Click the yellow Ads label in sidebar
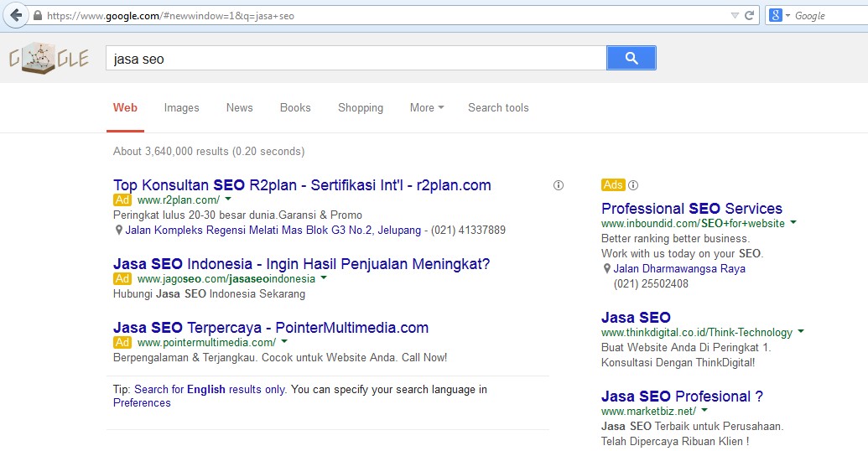This screenshot has height=451, width=868. (613, 184)
